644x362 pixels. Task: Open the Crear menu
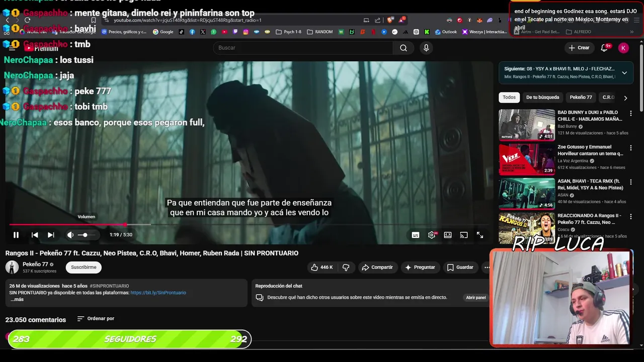click(x=579, y=48)
